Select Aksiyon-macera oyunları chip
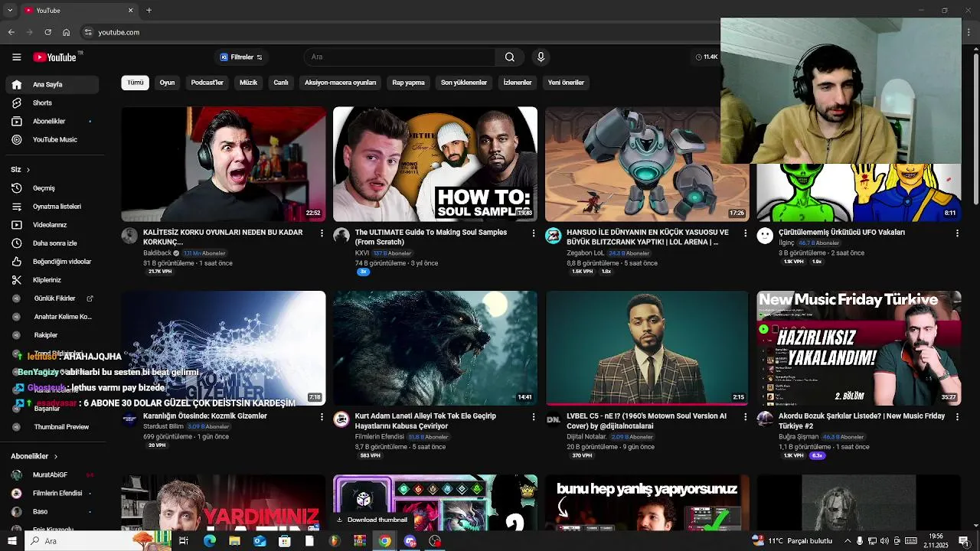The height and width of the screenshot is (551, 980). click(x=340, y=83)
